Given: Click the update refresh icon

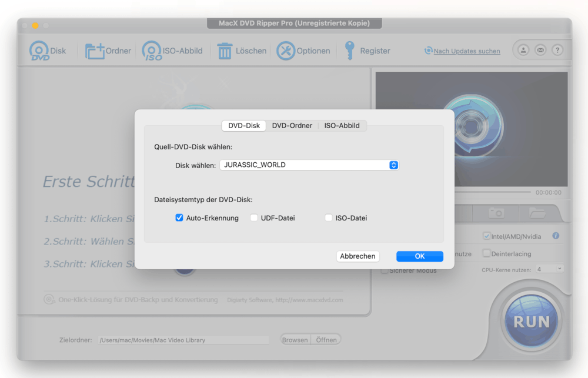Looking at the screenshot, I should [x=428, y=51].
